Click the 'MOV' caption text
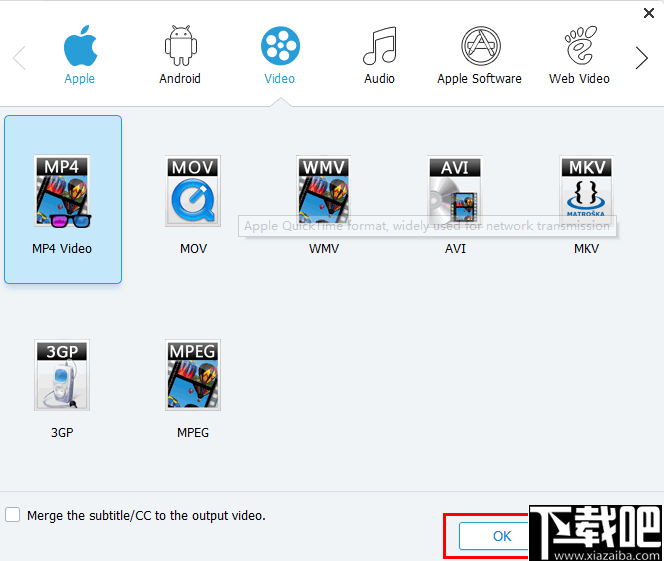Image resolution: width=664 pixels, height=561 pixels. tap(194, 249)
